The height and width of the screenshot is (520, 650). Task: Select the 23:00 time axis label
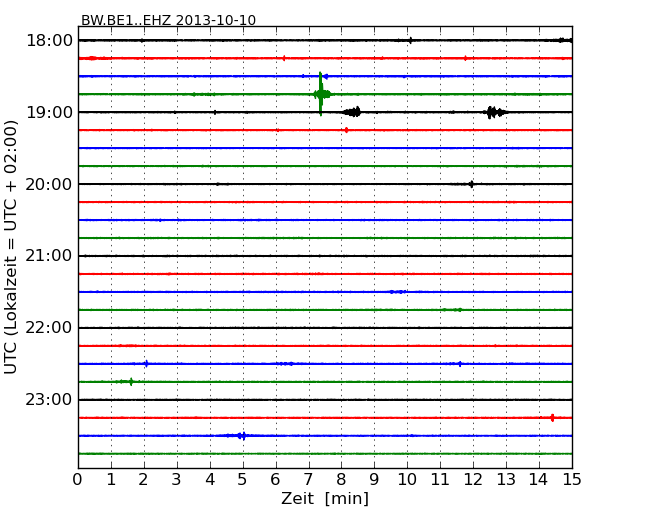pos(49,399)
